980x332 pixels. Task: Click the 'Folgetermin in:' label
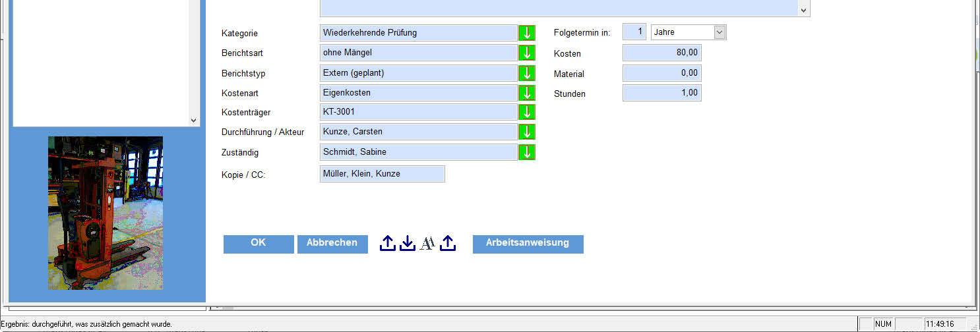(582, 33)
